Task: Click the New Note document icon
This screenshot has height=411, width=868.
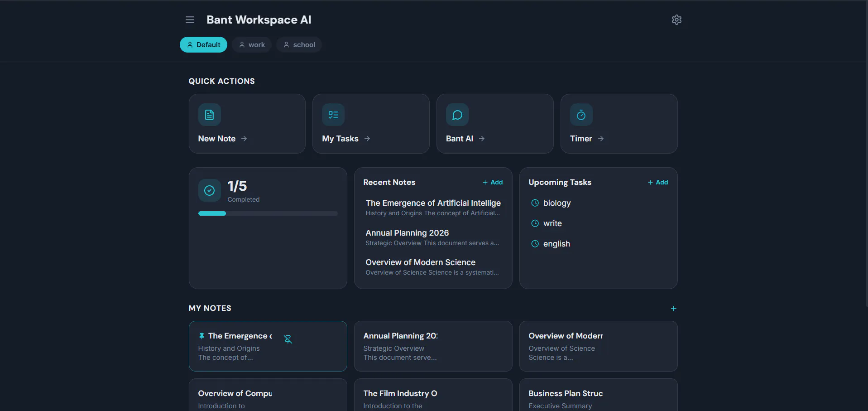Action: click(x=209, y=115)
